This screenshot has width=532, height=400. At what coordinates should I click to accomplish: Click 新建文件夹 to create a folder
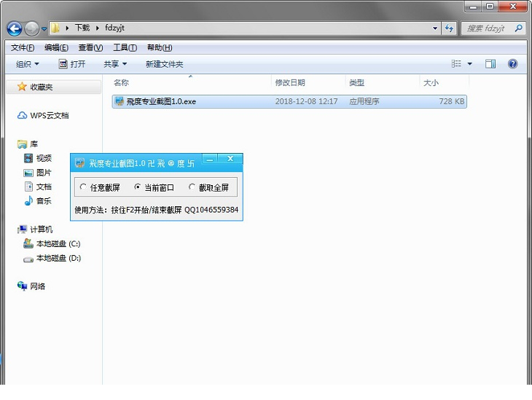click(x=164, y=64)
